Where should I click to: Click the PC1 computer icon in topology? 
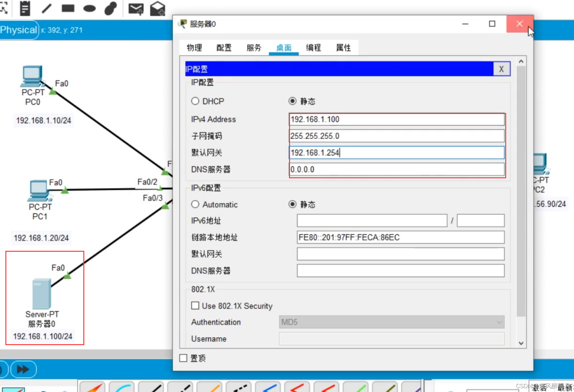[39, 191]
